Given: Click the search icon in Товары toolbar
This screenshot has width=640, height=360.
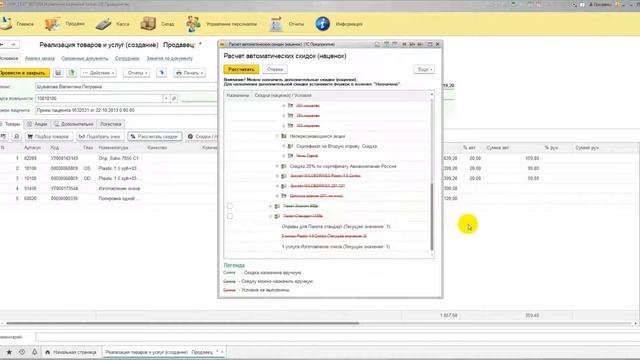Looking at the screenshot, I should point(16,136).
